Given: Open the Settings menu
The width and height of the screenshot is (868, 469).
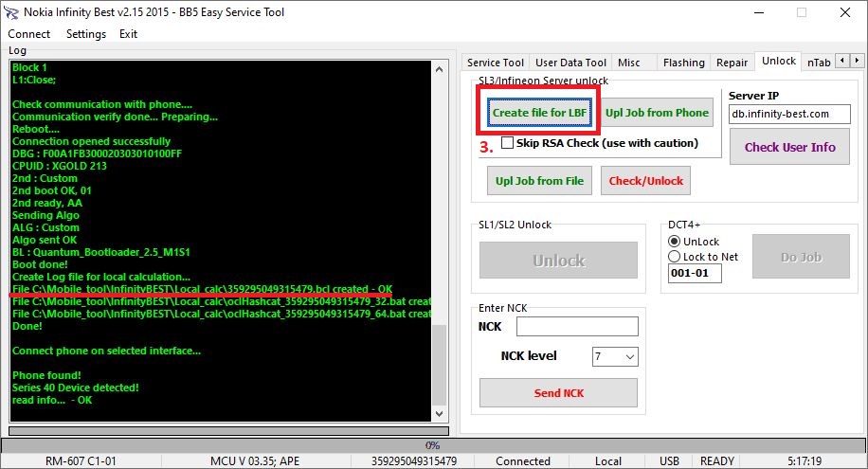Looking at the screenshot, I should (86, 34).
